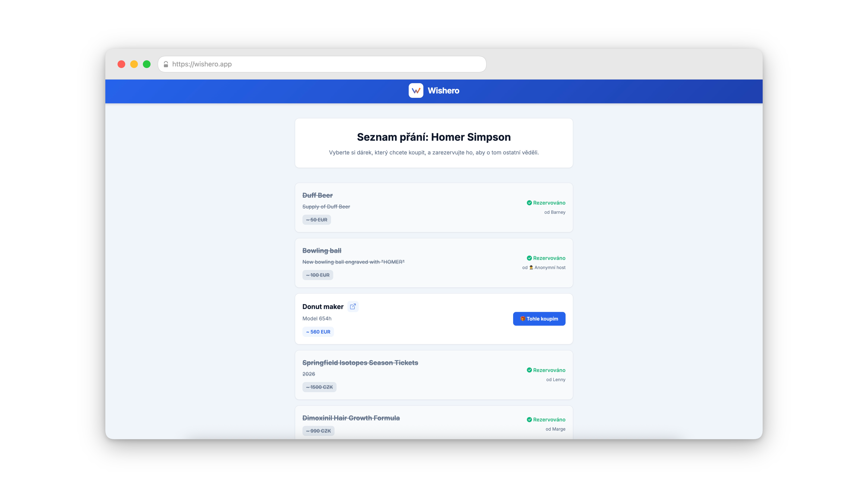Open the Donut maker external link icon
868x488 pixels.
pos(353,307)
